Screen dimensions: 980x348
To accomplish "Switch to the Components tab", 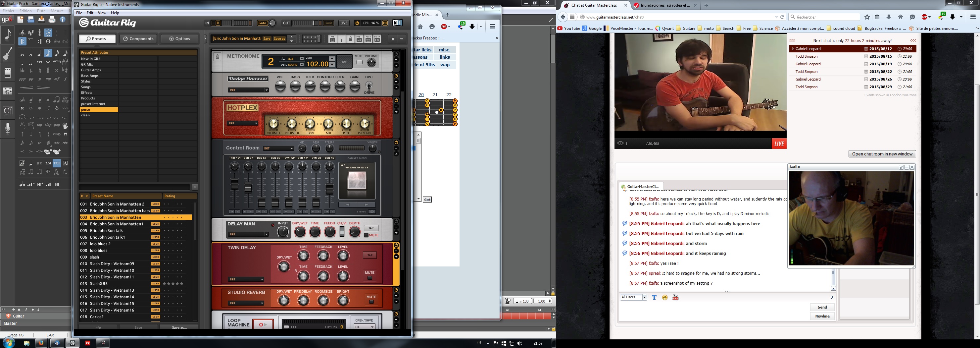I will click(138, 39).
